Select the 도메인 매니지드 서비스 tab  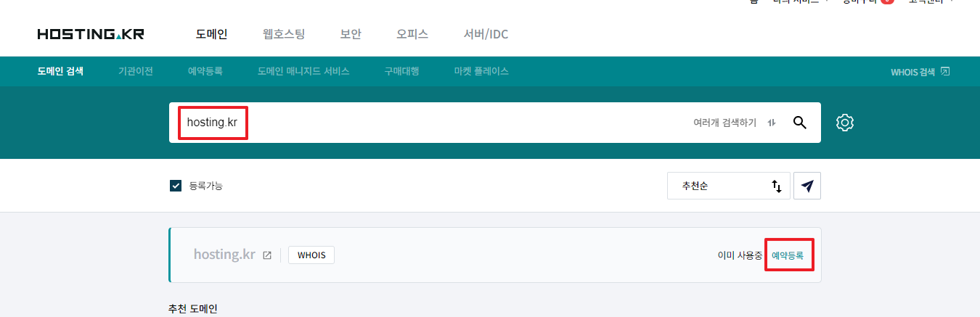point(303,71)
